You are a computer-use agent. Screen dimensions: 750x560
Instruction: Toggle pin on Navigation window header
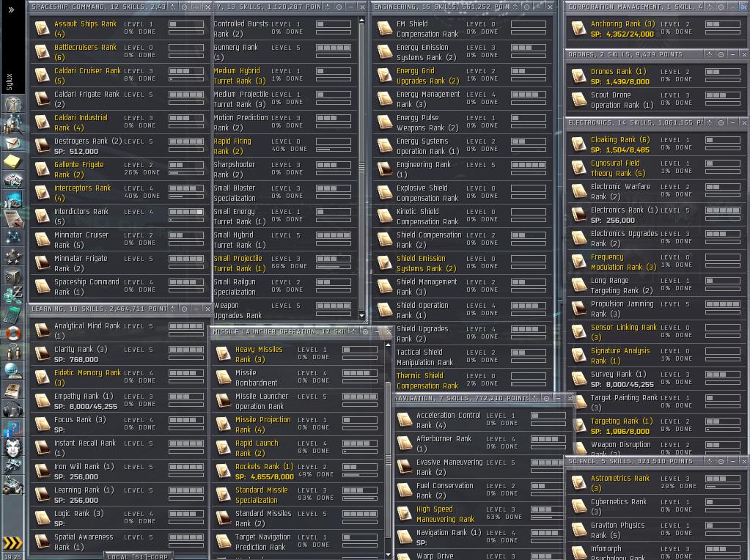(546, 398)
